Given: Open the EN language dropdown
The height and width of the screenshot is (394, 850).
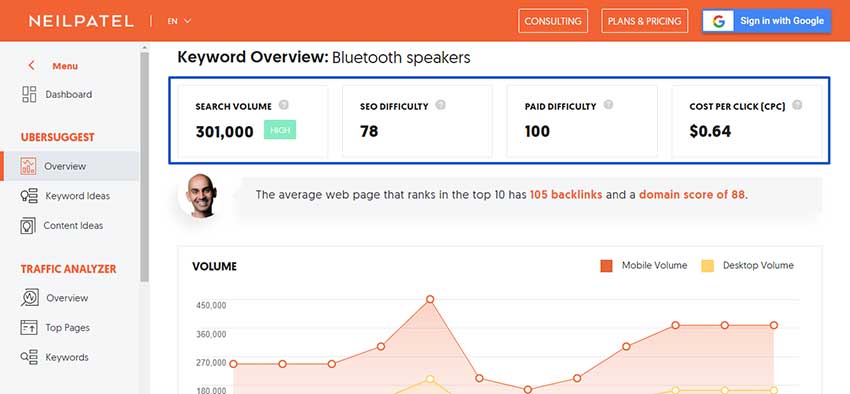Looking at the screenshot, I should point(179,21).
